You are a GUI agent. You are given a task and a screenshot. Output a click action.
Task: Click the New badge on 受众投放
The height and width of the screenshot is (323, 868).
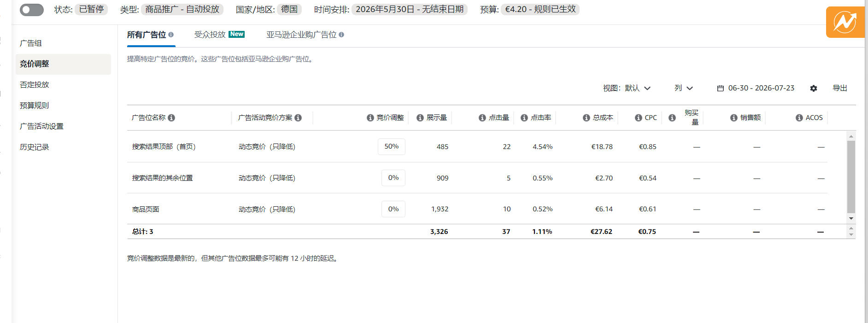pyautogui.click(x=237, y=34)
